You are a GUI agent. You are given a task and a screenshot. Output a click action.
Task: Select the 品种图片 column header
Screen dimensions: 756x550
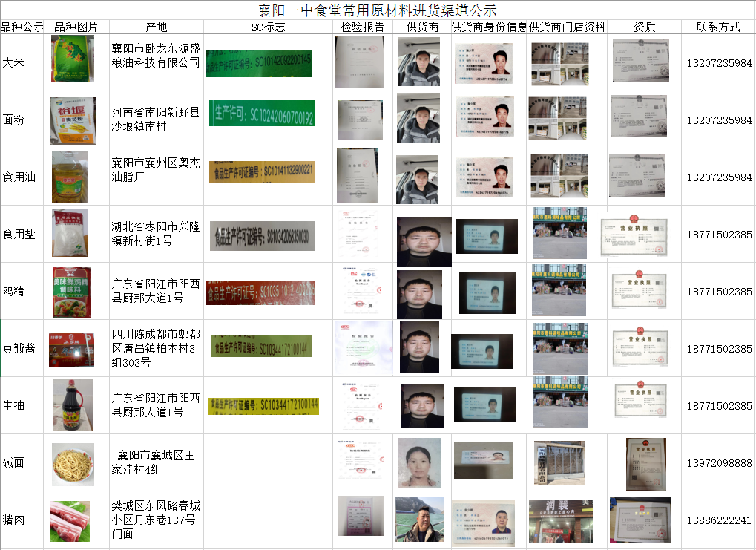point(76,27)
